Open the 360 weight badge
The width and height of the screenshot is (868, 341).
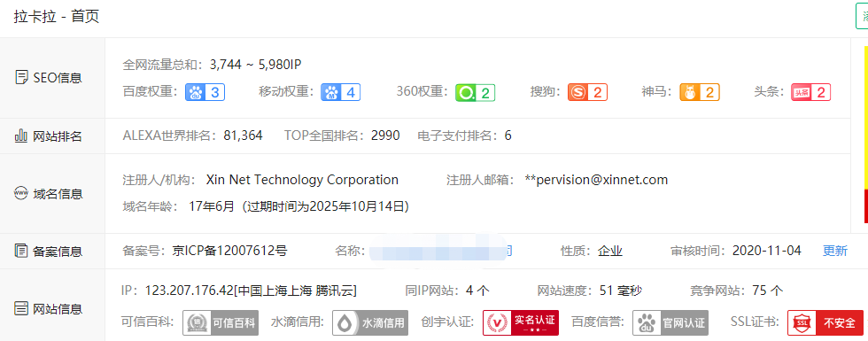(x=476, y=92)
